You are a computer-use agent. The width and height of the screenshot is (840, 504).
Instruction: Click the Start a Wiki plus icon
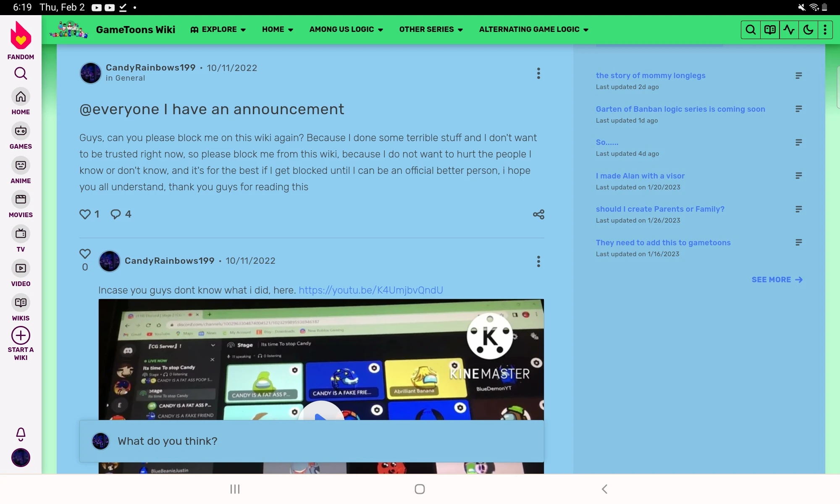(20, 335)
